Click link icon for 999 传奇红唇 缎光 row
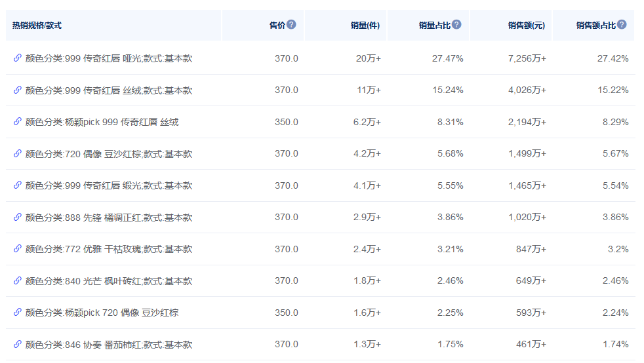 [17, 185]
